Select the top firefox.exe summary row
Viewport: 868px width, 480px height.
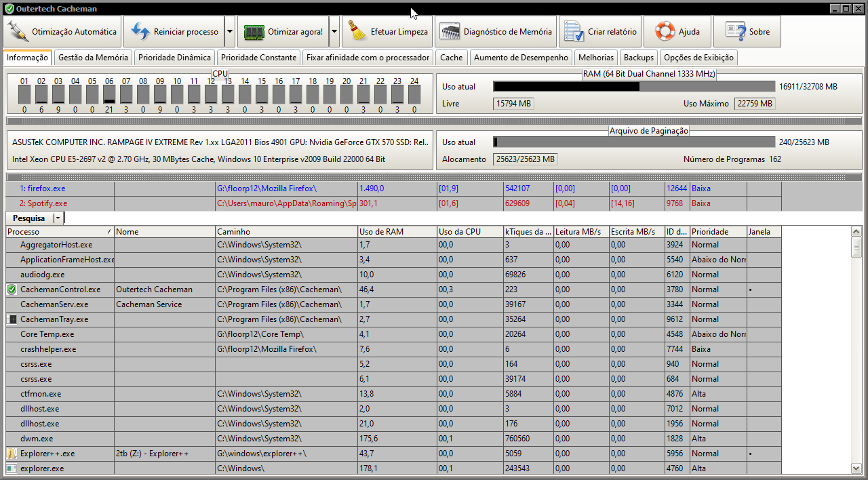pos(393,188)
